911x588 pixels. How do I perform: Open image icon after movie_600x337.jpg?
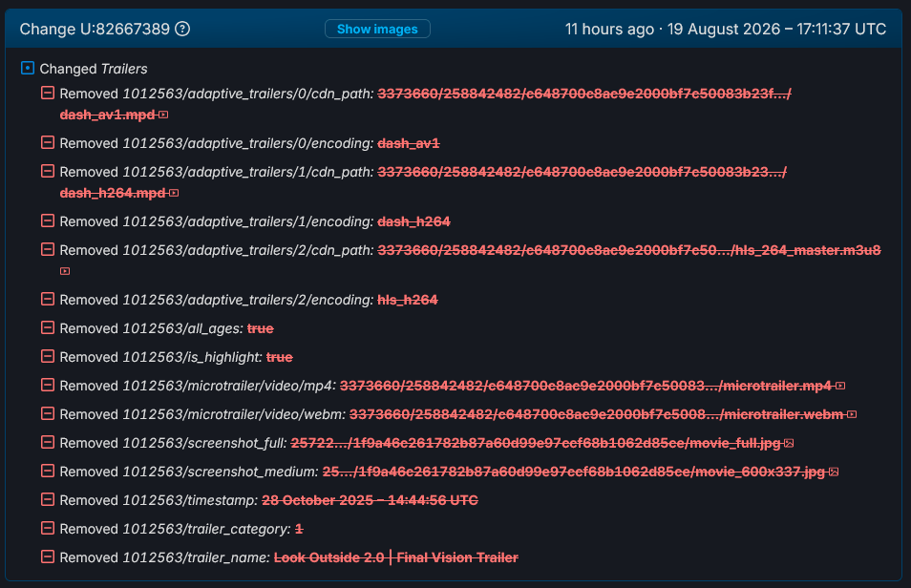(834, 472)
